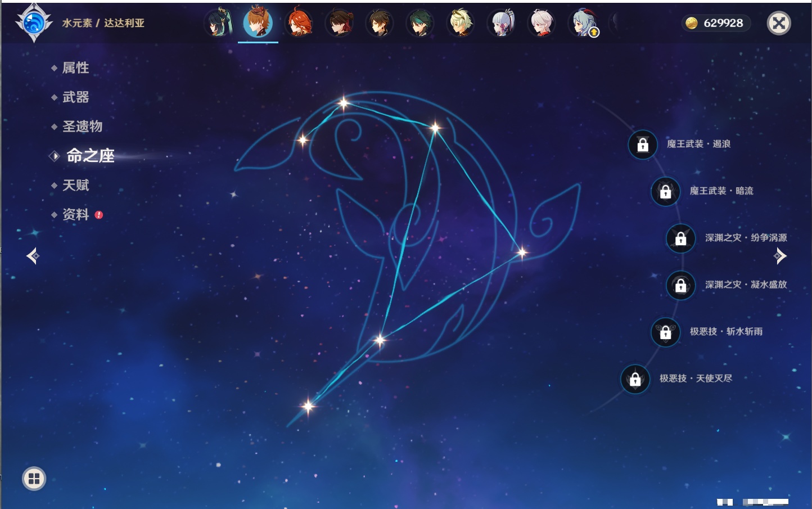Select the Zhongli avatar with dark brown hair
Image resolution: width=812 pixels, height=509 pixels.
pyautogui.click(x=380, y=23)
